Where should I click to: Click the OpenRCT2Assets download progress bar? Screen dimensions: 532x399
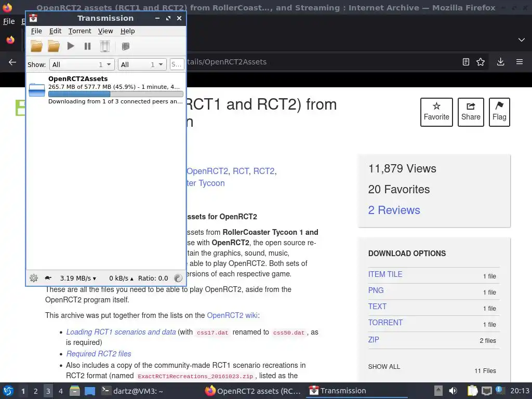pos(116,94)
